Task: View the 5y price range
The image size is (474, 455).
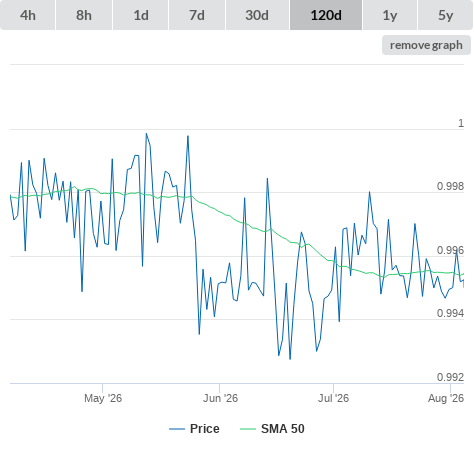Action: coord(446,15)
